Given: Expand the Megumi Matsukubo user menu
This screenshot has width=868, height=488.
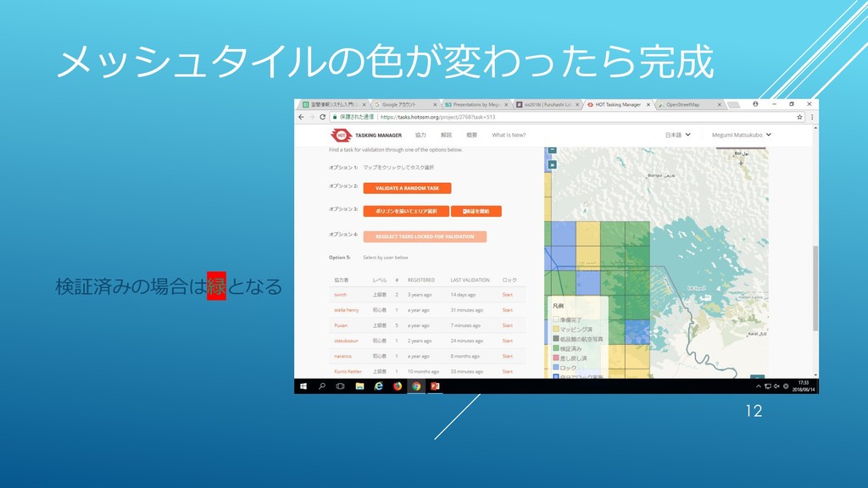Looking at the screenshot, I should (741, 135).
